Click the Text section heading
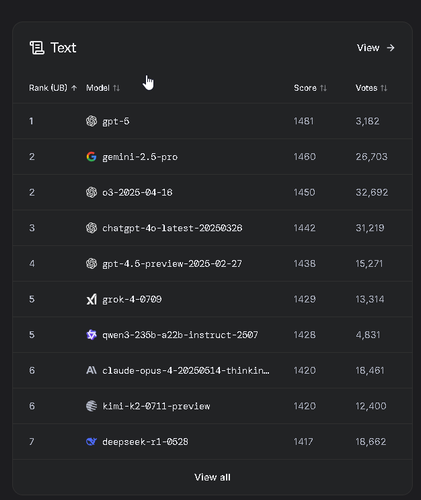 [x=63, y=48]
